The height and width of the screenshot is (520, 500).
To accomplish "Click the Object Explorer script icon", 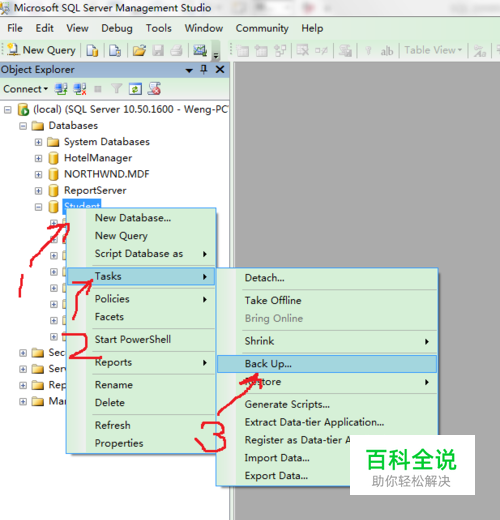I will 154,89.
